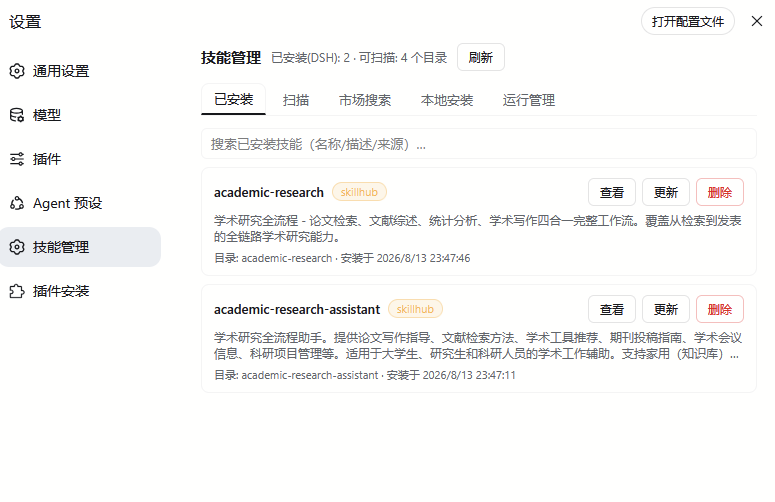
Task: Click the 插件 sliders icon
Action: tap(17, 159)
